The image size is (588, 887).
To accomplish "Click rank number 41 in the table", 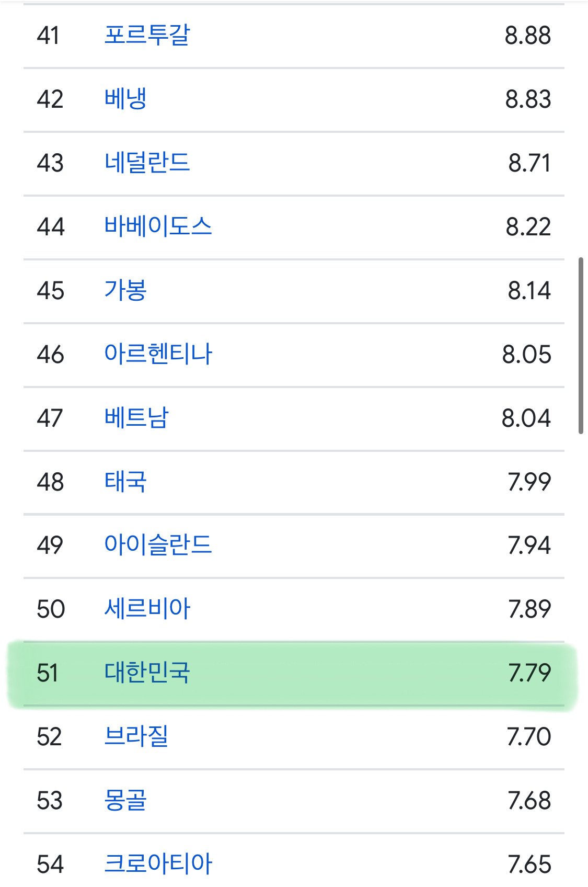I will pos(48,36).
